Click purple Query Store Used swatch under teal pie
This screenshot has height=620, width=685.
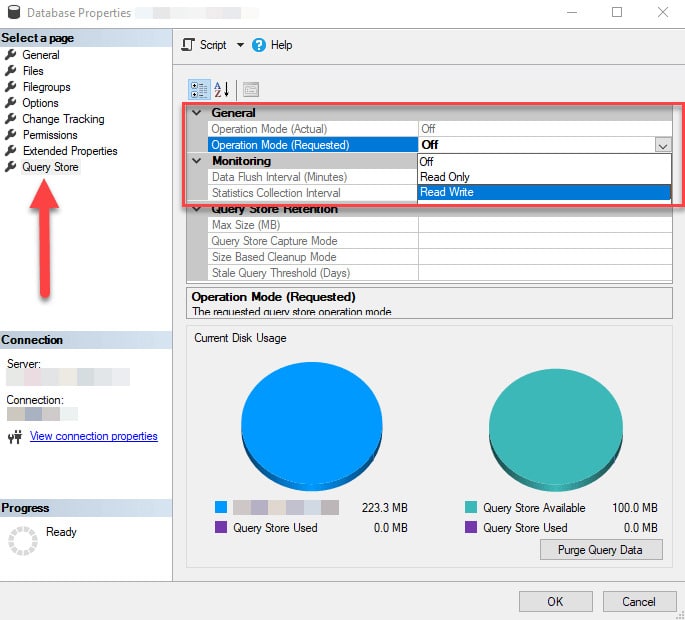[x=471, y=527]
